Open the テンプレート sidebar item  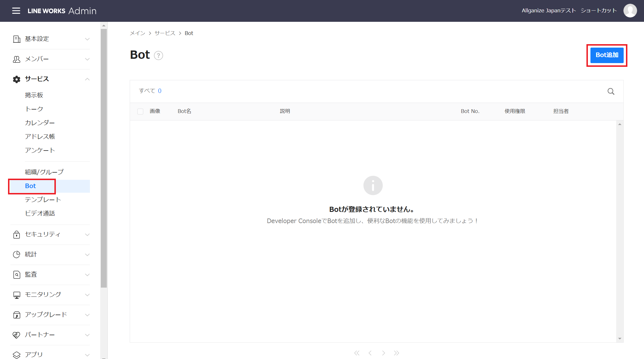click(43, 200)
